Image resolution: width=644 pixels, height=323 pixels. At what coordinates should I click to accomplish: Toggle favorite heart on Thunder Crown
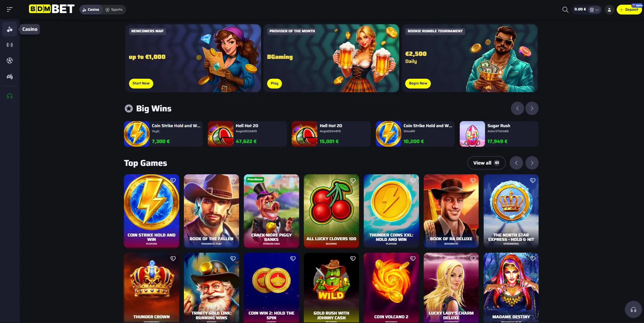(173, 258)
